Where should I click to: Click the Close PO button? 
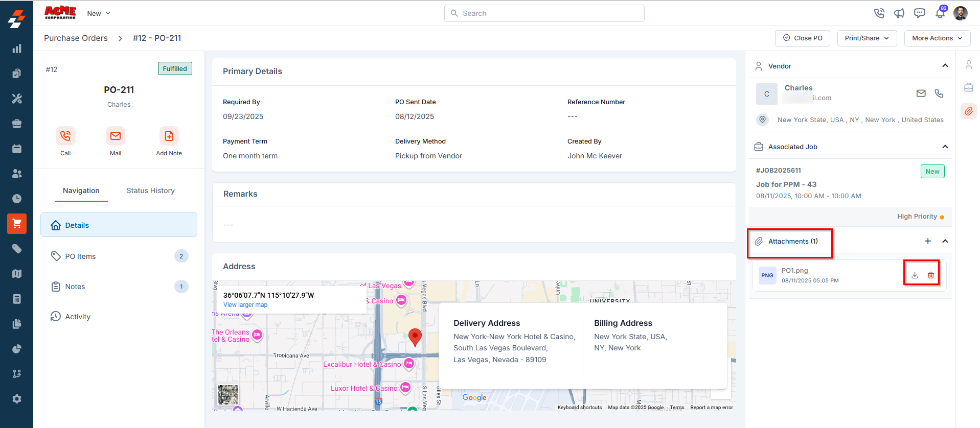tap(802, 38)
